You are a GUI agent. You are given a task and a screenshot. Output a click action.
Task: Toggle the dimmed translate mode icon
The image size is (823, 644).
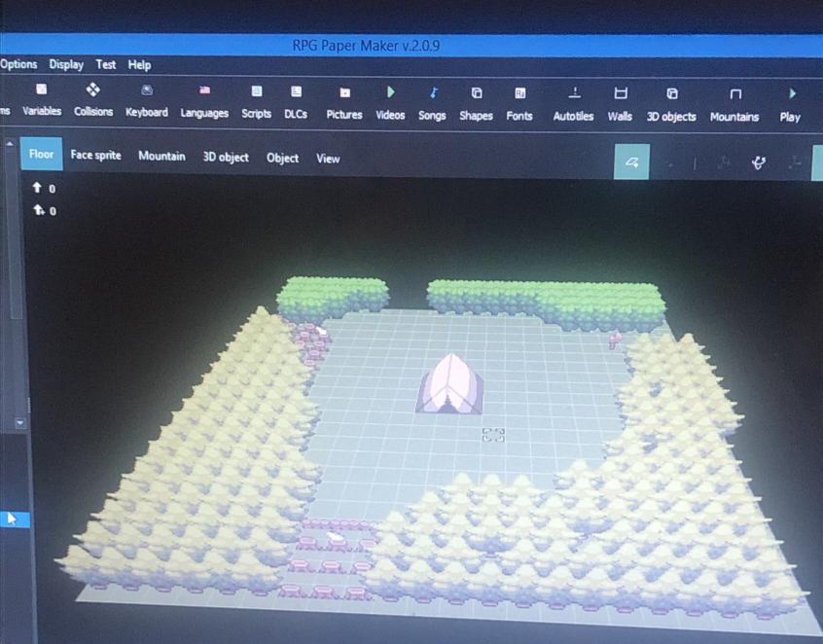[726, 163]
